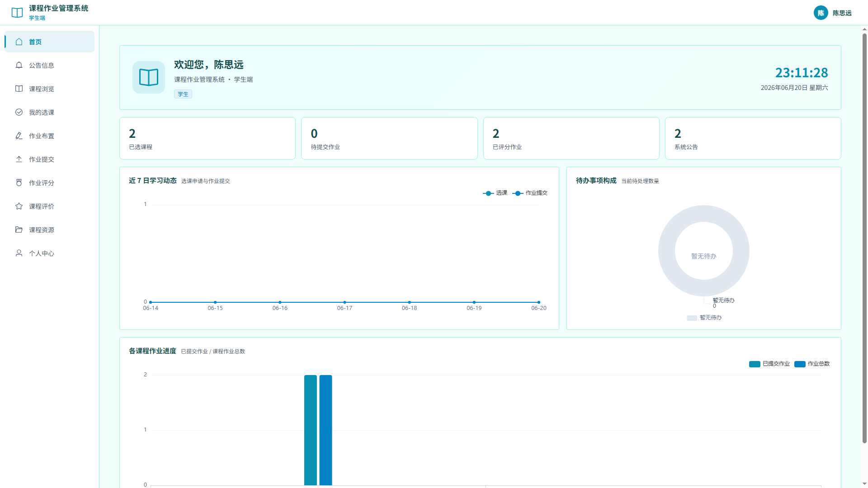Click the medal icon beside 作业评分
This screenshot has height=488, width=868.
19,183
